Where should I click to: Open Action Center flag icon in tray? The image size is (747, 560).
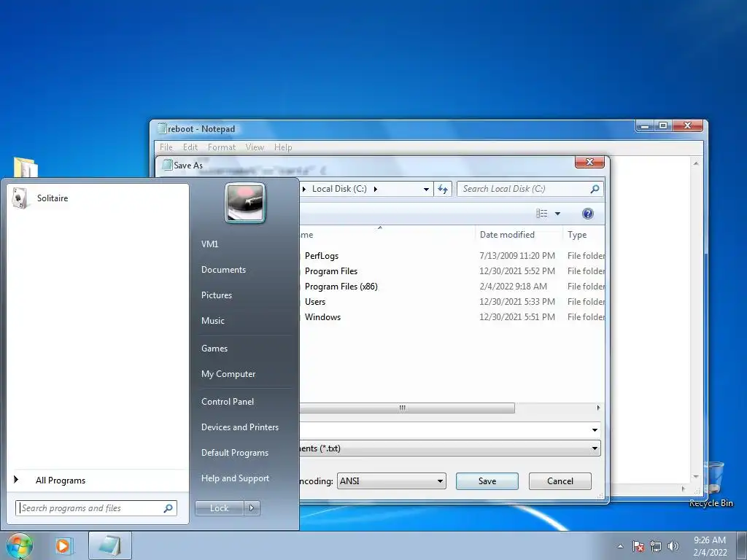[638, 546]
